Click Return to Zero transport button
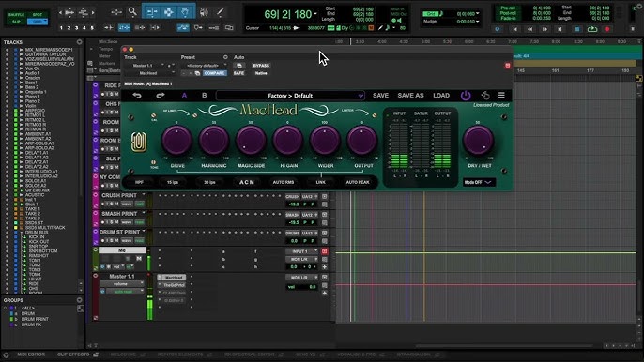Screen dimensions: 644x362 click(514, 29)
